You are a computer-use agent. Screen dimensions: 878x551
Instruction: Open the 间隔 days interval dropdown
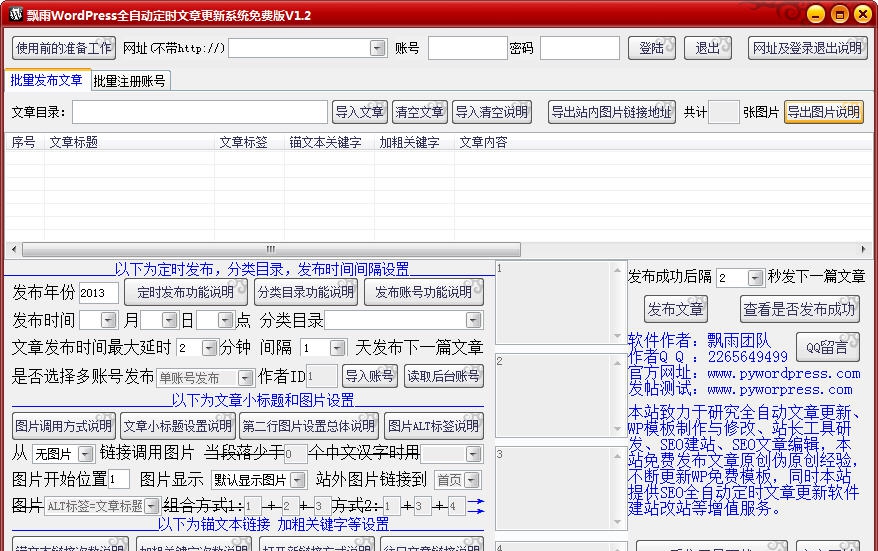point(337,348)
